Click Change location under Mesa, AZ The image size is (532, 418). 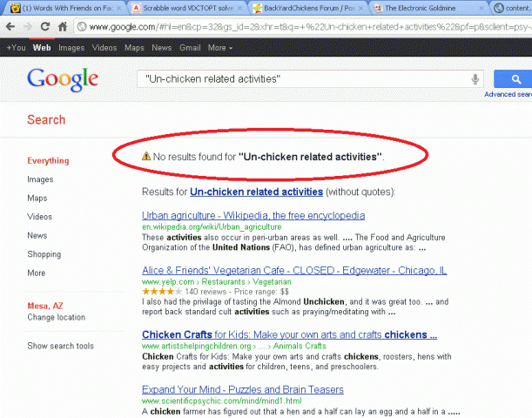(57, 317)
